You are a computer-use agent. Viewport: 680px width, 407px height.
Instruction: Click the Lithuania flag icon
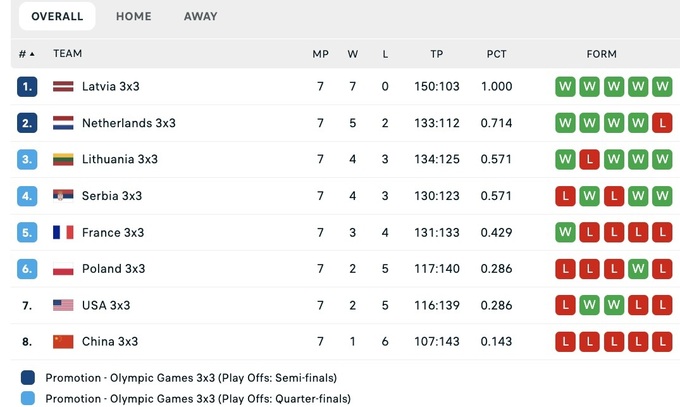pyautogui.click(x=63, y=159)
